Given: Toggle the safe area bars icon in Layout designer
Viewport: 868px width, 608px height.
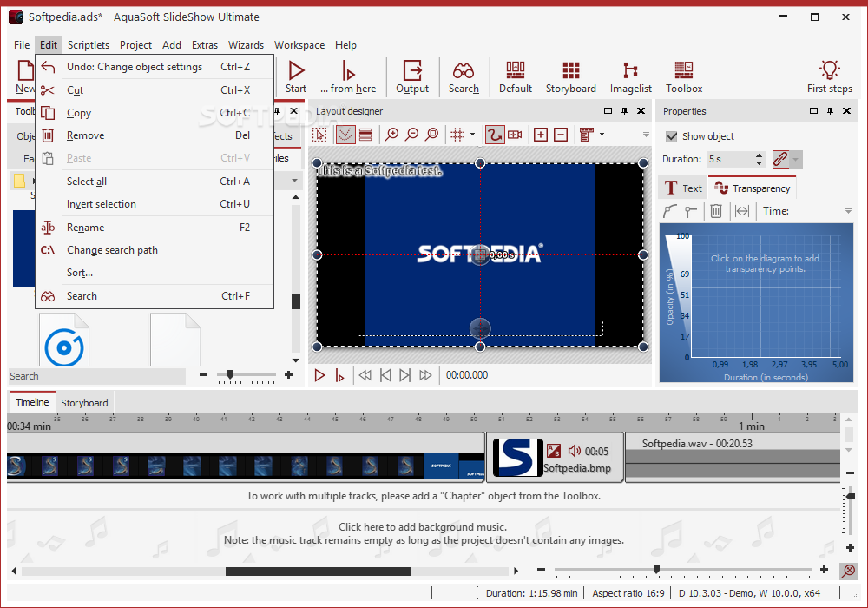Looking at the screenshot, I should 365,135.
